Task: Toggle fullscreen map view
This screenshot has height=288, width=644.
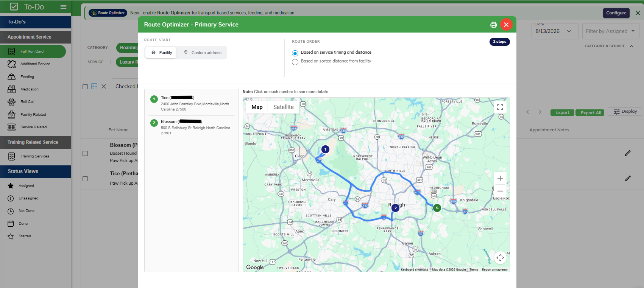Action: 500,107
